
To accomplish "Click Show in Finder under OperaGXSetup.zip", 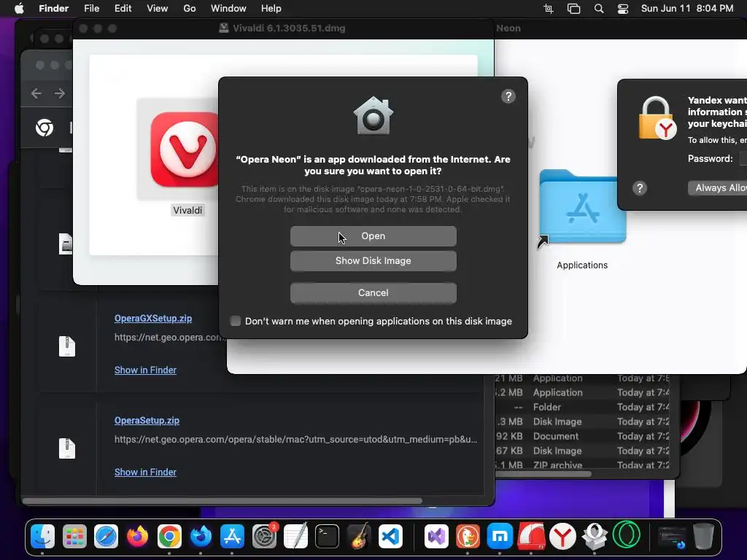I will pyautogui.click(x=145, y=370).
